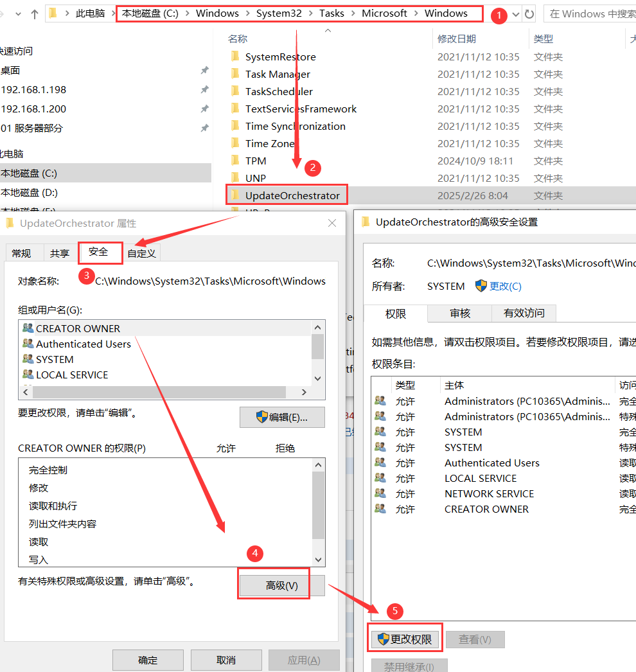Switch to the 共享 tab in properties
This screenshot has height=672, width=636.
tap(60, 253)
